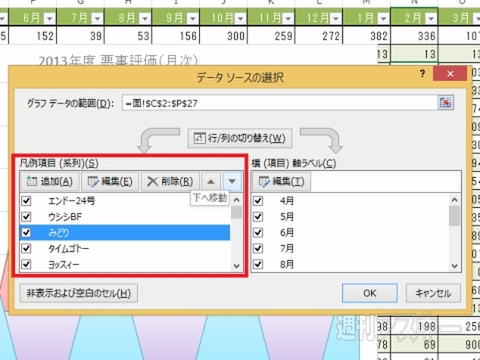Uncheck the 6月 axis label checkbox
480x360 pixels.
[258, 233]
